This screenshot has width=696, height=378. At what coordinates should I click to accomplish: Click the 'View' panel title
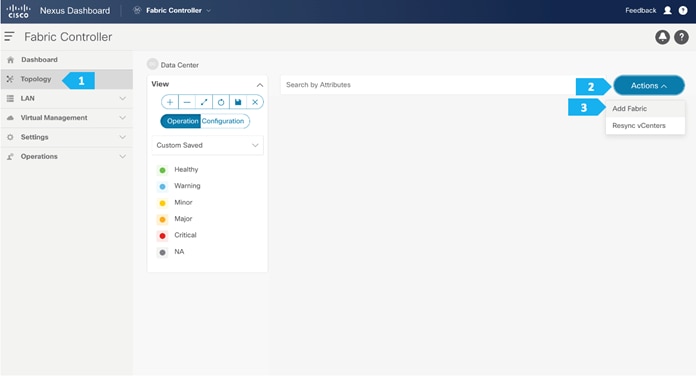pyautogui.click(x=160, y=84)
